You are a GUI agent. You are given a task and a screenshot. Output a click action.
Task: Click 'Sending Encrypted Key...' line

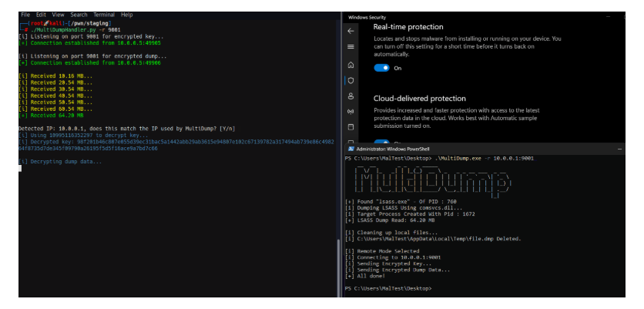pos(388,264)
